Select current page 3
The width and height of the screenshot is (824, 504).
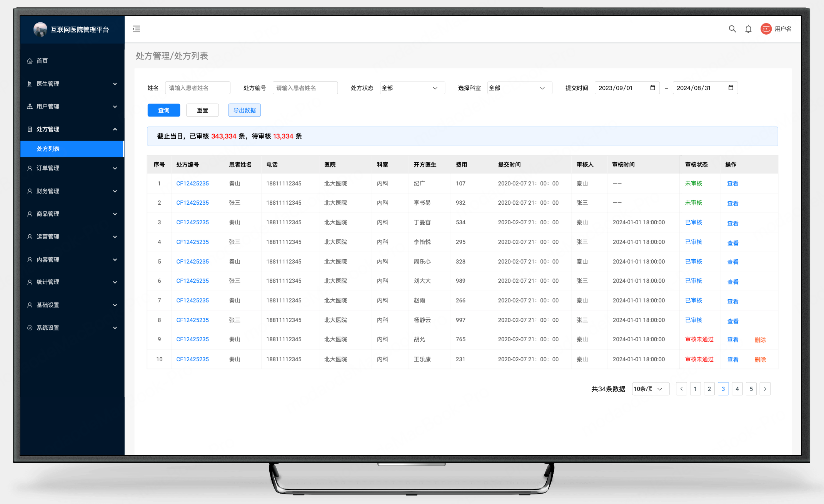[x=723, y=389]
